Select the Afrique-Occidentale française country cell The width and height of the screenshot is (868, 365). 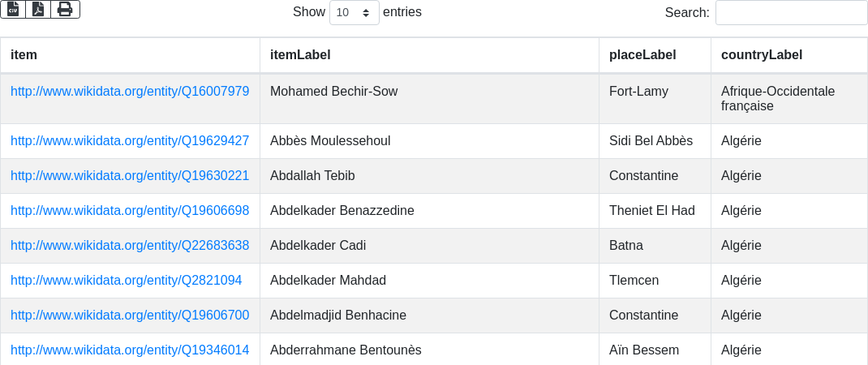pyautogui.click(x=789, y=99)
